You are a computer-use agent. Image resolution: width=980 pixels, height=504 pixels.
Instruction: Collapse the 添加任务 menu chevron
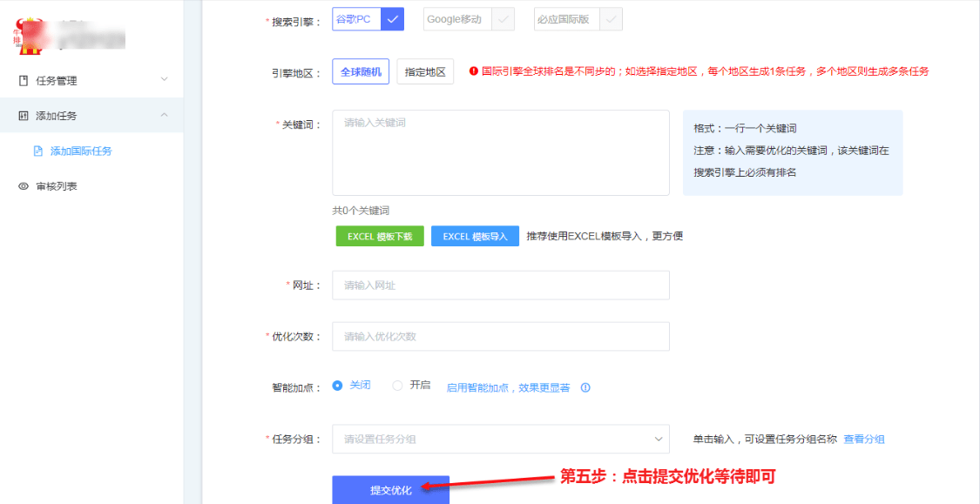(164, 116)
